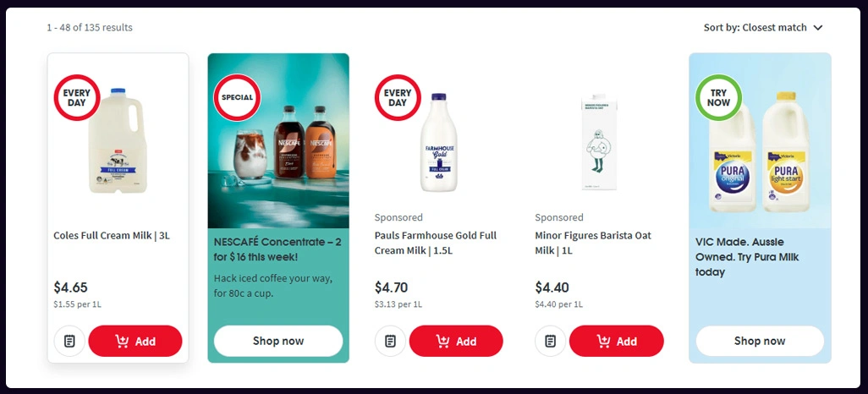Add Minor Figures Barista Oat Milk to cart
Screen dimensions: 868x394
point(616,342)
